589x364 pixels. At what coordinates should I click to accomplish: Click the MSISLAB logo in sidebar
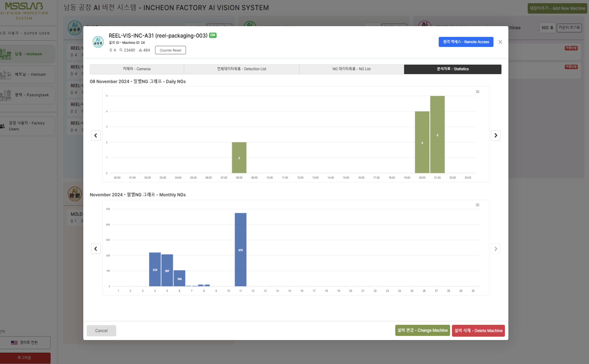pos(24,6)
